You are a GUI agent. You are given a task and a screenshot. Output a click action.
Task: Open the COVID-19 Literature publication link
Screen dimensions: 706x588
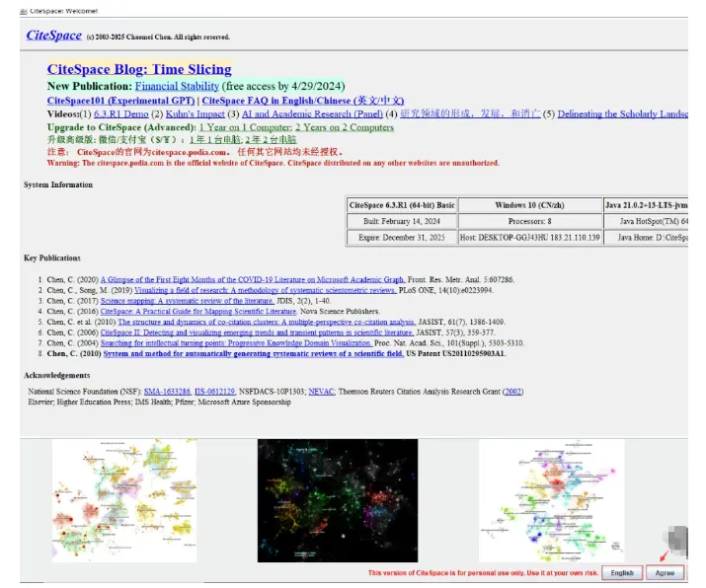pos(253,279)
